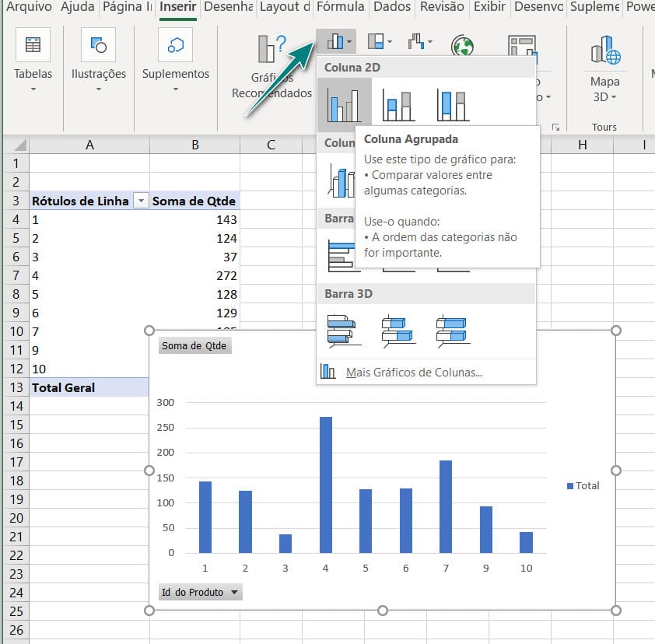Select the Rótulos de Linha header cell
Image resolution: width=655 pixels, height=644 pixels.
click(x=89, y=201)
